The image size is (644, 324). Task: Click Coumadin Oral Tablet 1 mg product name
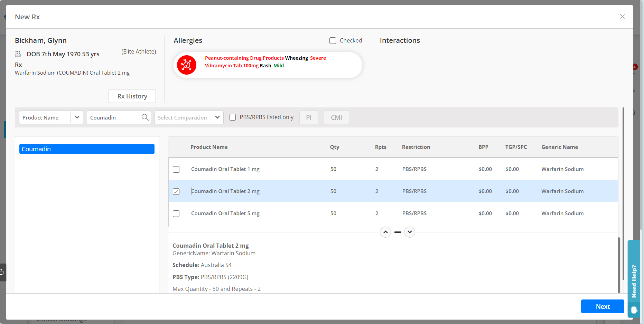pos(225,169)
